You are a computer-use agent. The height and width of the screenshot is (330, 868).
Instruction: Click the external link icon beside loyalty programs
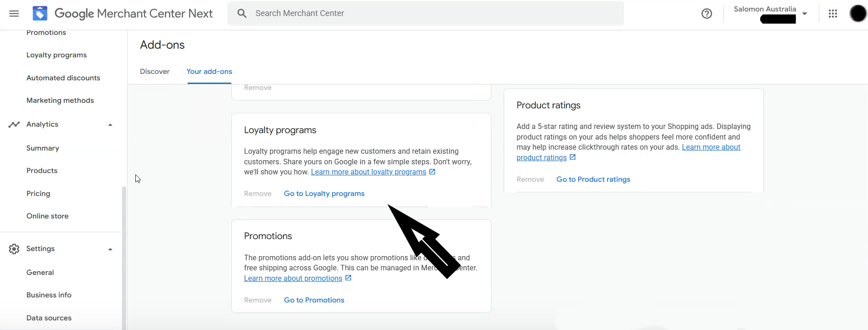432,172
